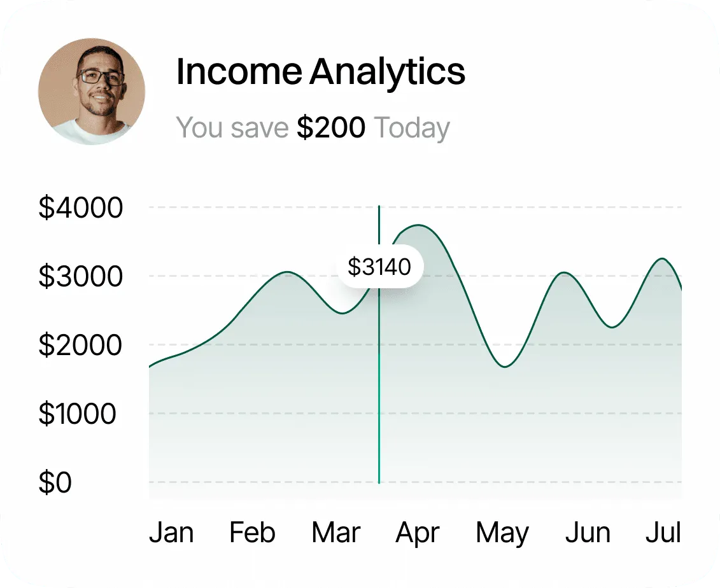Click the $2000 axis label
Image resolution: width=720 pixels, height=588 pixels.
click(x=80, y=346)
